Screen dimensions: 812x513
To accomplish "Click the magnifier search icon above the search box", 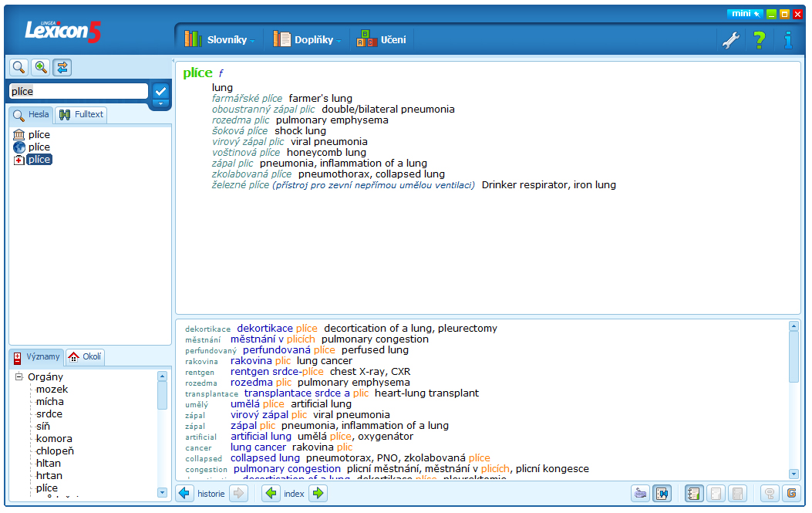I will pyautogui.click(x=18, y=67).
